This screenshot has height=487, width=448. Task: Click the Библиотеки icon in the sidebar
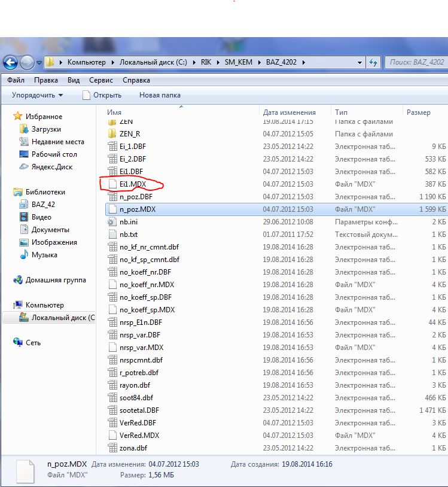tap(18, 192)
